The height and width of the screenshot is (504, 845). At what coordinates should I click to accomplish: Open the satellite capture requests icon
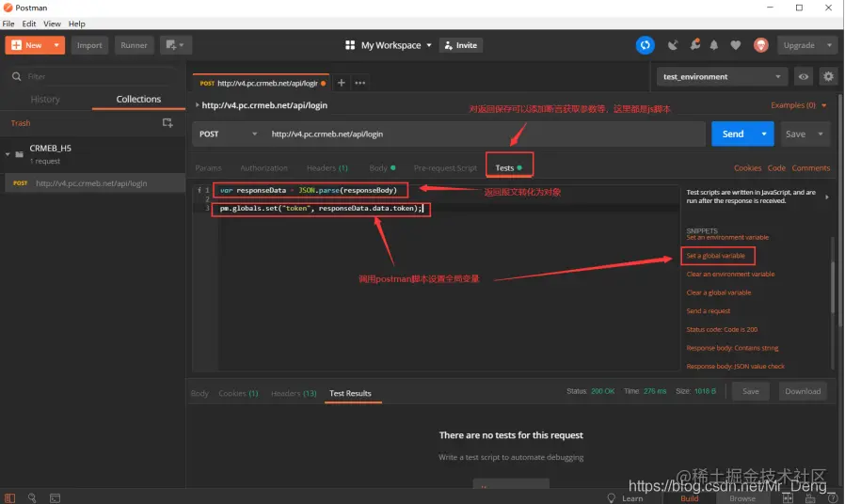673,45
